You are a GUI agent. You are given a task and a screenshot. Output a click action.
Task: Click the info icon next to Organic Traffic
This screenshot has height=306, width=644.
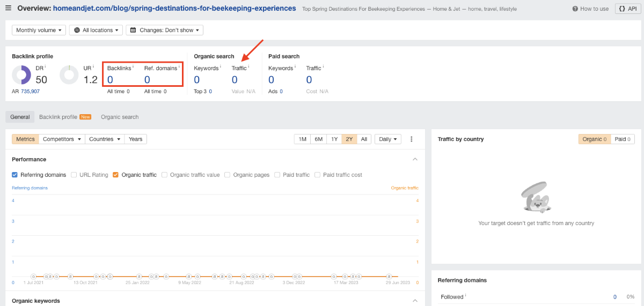tap(249, 67)
